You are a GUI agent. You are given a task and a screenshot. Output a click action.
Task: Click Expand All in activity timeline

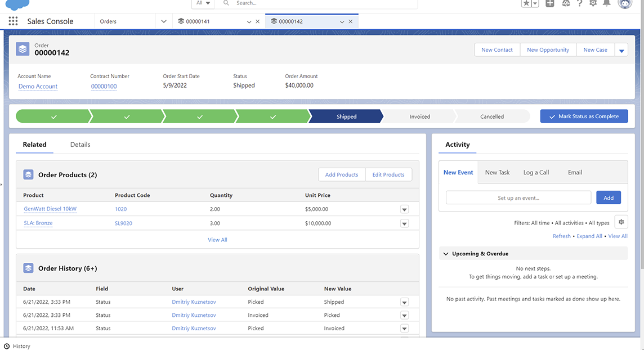[x=589, y=236]
